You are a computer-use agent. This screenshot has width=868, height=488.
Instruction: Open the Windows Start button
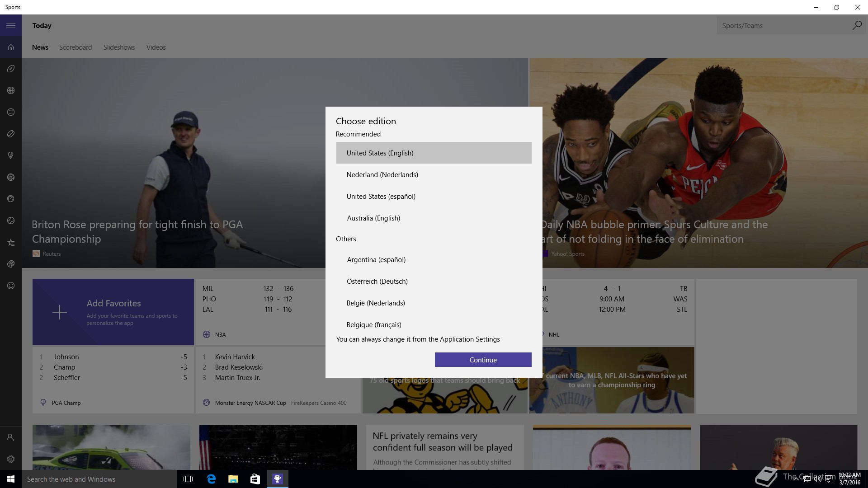pos(11,479)
